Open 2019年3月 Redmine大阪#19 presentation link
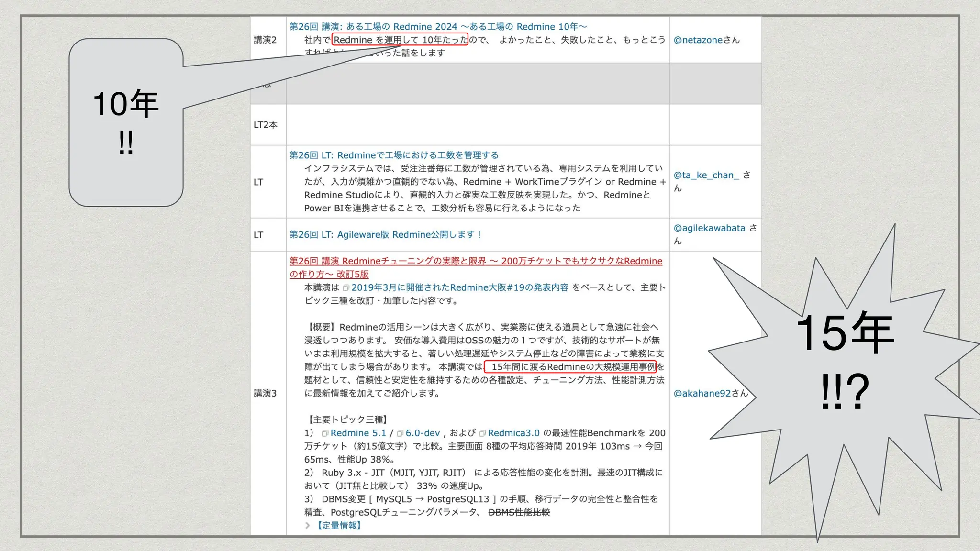Viewport: 980px width, 551px height. 459,287
